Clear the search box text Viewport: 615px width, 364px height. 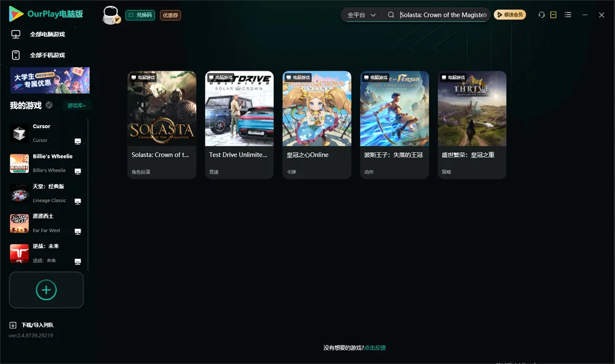point(485,15)
